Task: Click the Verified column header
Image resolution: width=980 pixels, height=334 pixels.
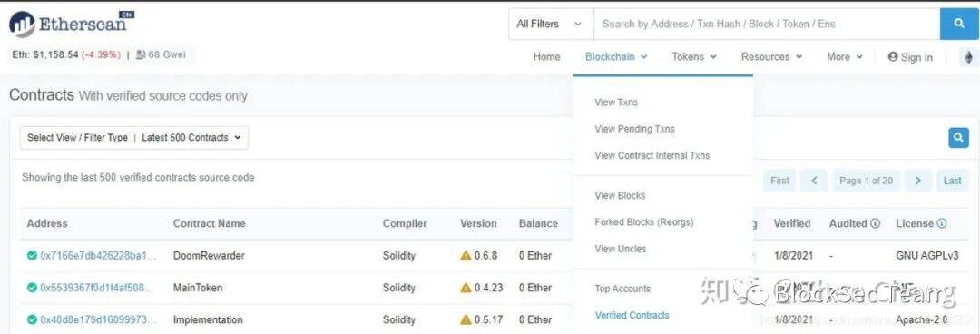Action: (x=792, y=223)
